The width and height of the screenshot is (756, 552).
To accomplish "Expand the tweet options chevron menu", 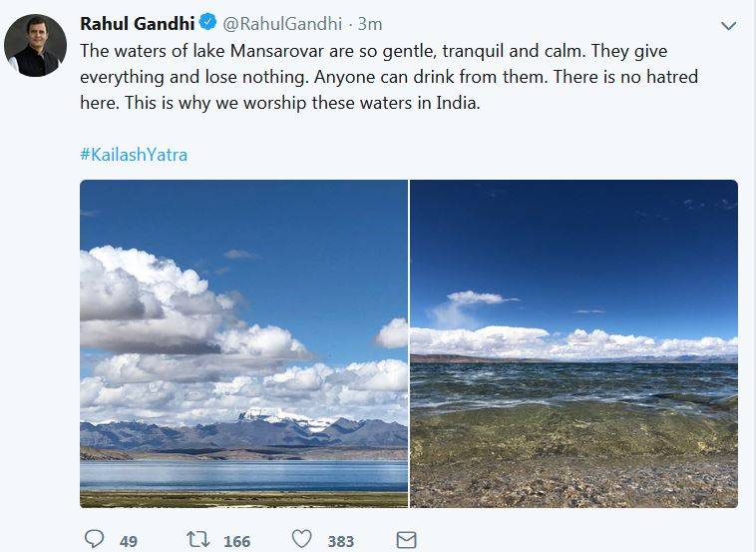I will pyautogui.click(x=728, y=26).
